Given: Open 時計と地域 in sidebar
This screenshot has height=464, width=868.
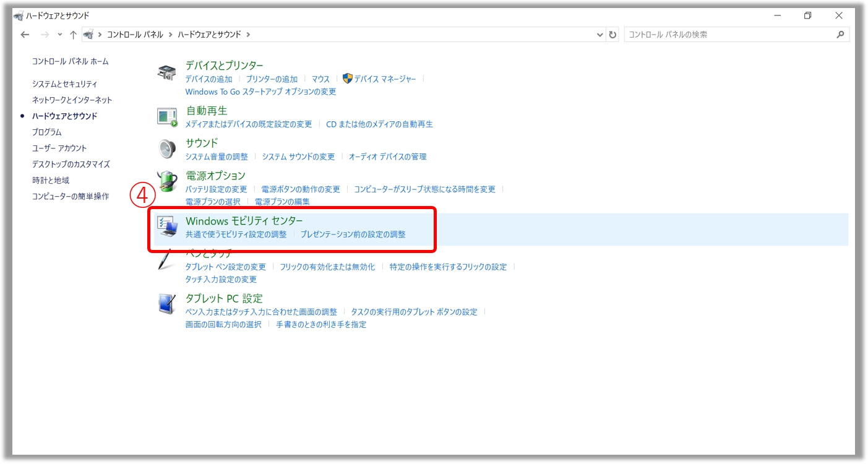Looking at the screenshot, I should 50,180.
